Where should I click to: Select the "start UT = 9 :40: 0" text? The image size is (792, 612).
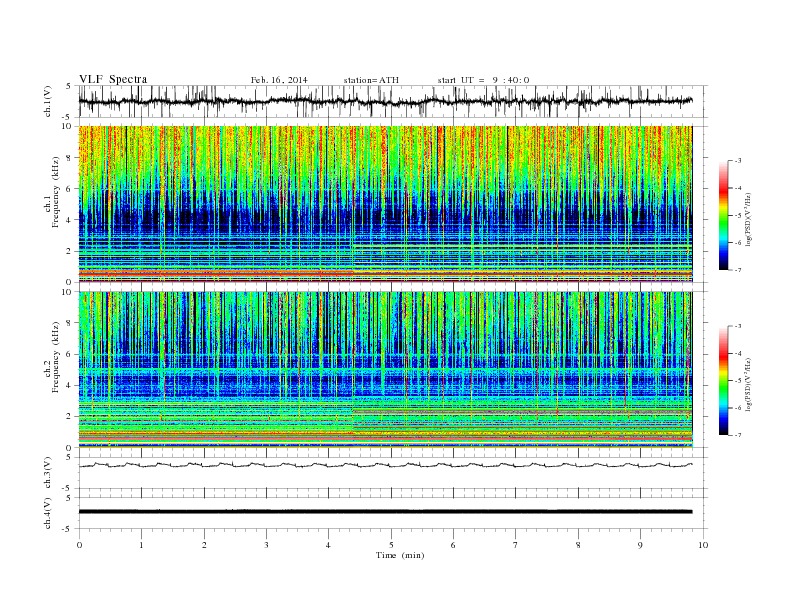[483, 80]
